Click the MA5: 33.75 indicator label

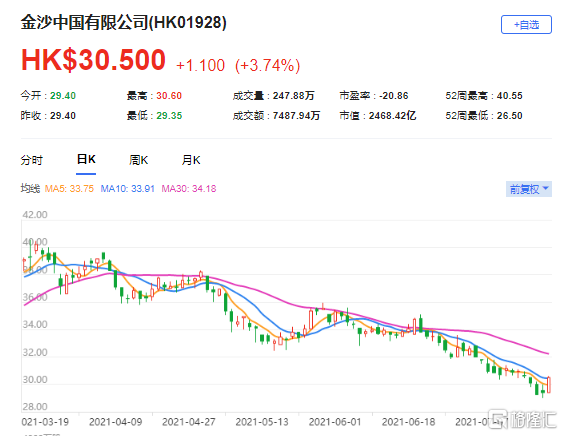click(x=69, y=189)
